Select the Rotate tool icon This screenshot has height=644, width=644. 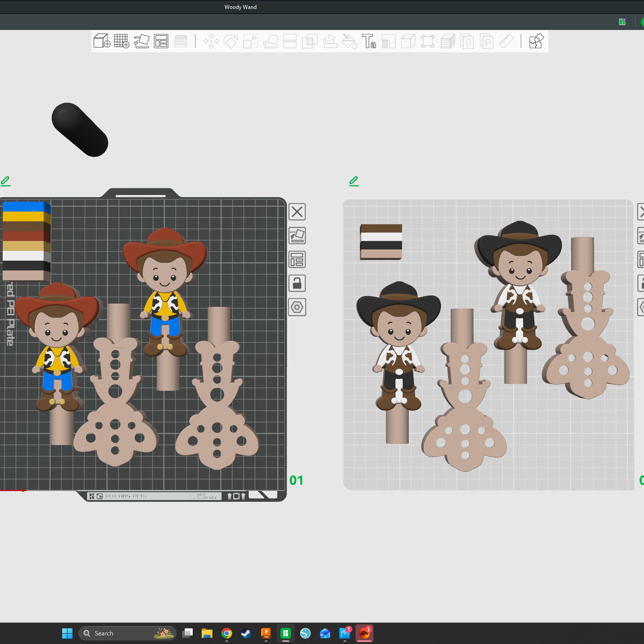pyautogui.click(x=231, y=42)
